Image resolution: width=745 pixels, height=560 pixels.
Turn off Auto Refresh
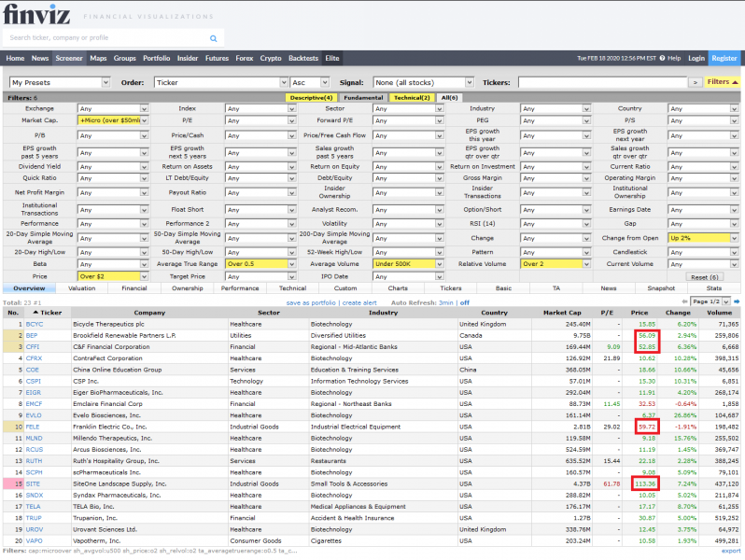point(465,302)
